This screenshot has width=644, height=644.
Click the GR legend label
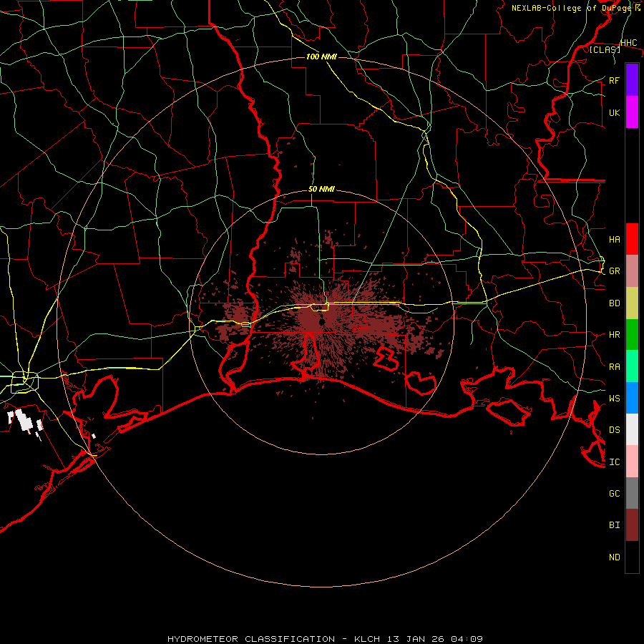(614, 271)
